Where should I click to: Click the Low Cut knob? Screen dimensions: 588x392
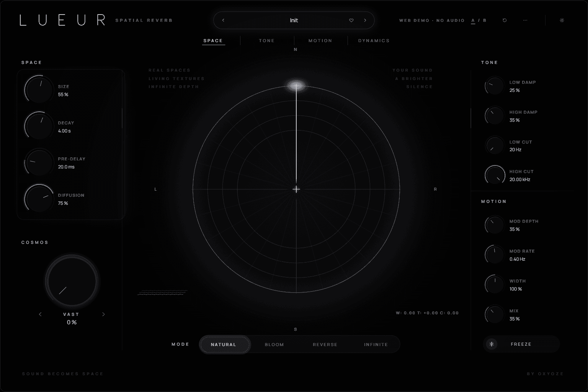coord(495,146)
